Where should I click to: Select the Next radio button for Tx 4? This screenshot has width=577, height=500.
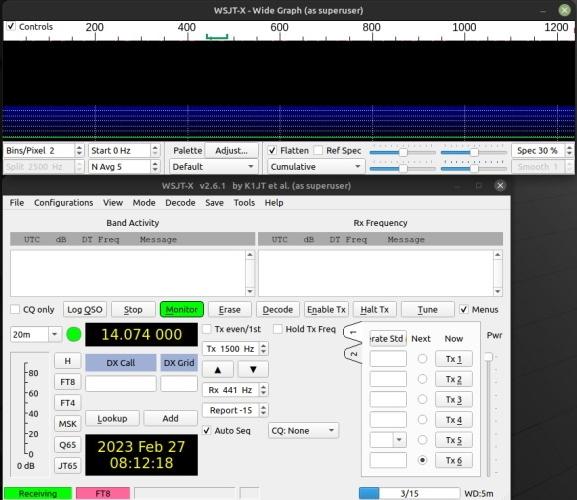422,420
